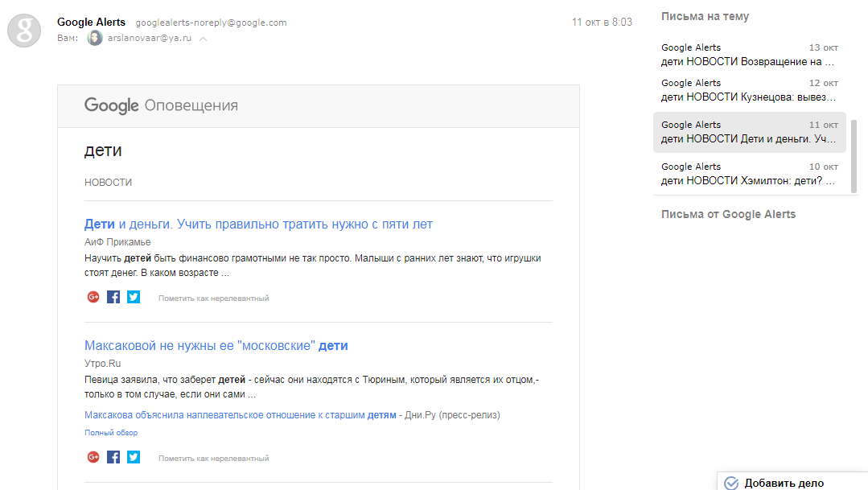Viewport: 868px width, 490px height.
Task: Share Максакова article on Twitter
Action: pos(134,457)
